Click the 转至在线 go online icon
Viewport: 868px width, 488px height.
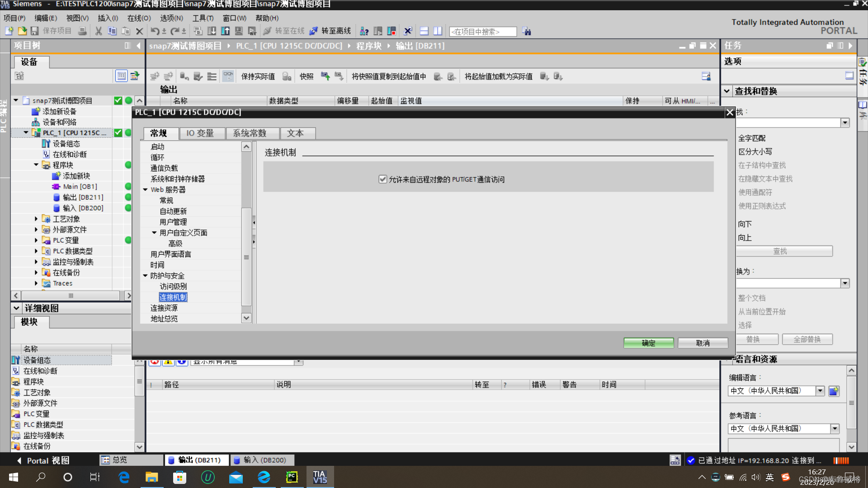point(267,31)
